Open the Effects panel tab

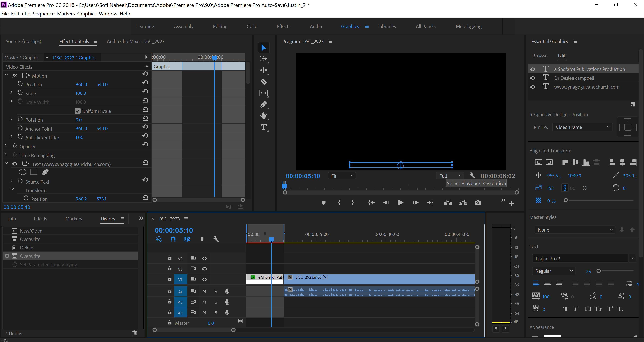pos(41,219)
